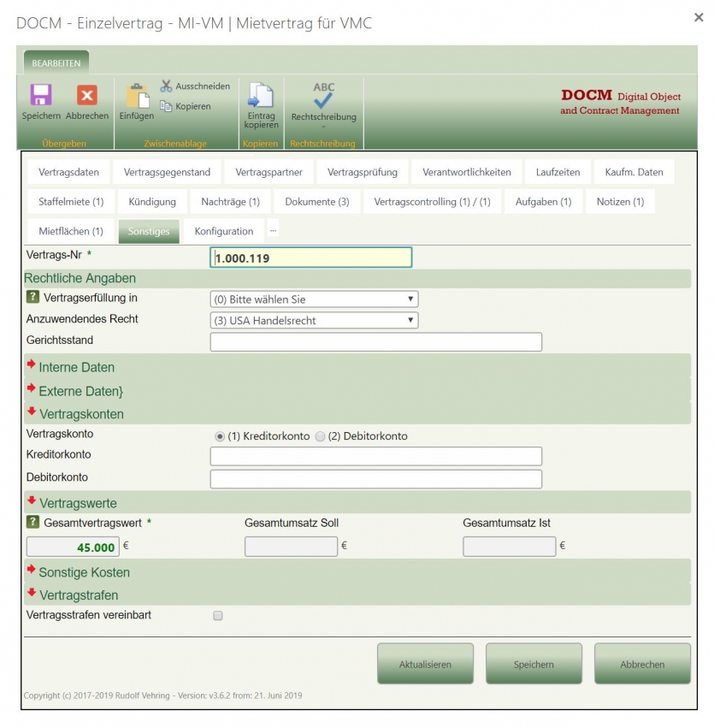Expand the Interne Daten section
Viewport: 714px width, 728px height.
pyautogui.click(x=76, y=367)
